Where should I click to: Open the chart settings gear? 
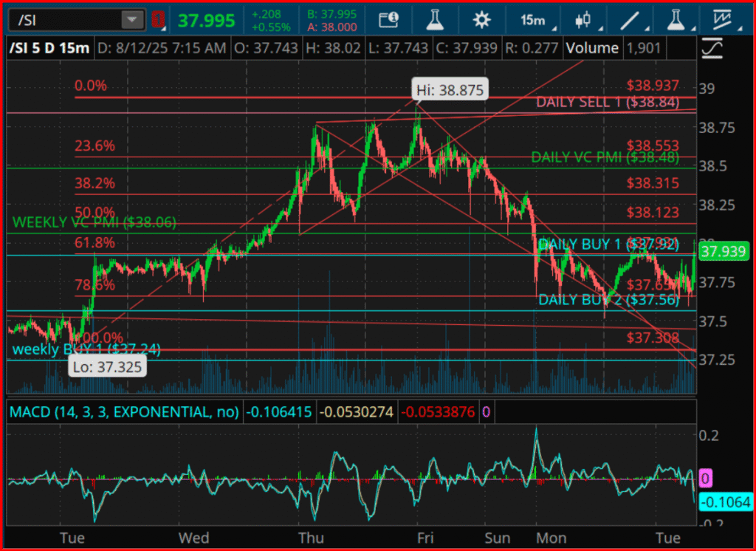click(x=481, y=20)
